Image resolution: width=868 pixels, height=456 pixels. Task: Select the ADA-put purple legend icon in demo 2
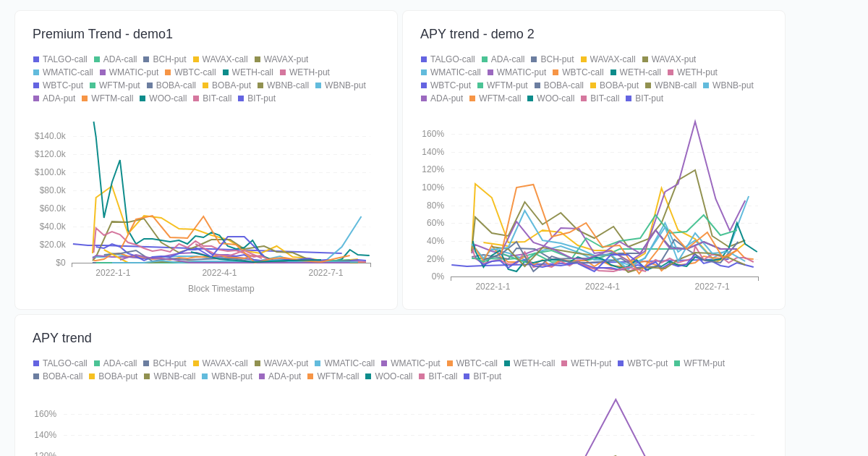[x=423, y=98]
